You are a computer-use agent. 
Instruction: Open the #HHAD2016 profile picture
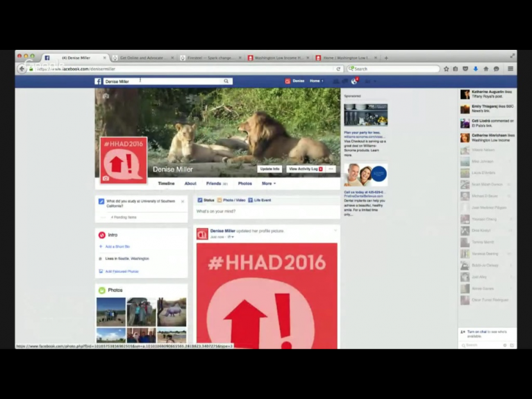click(x=124, y=160)
